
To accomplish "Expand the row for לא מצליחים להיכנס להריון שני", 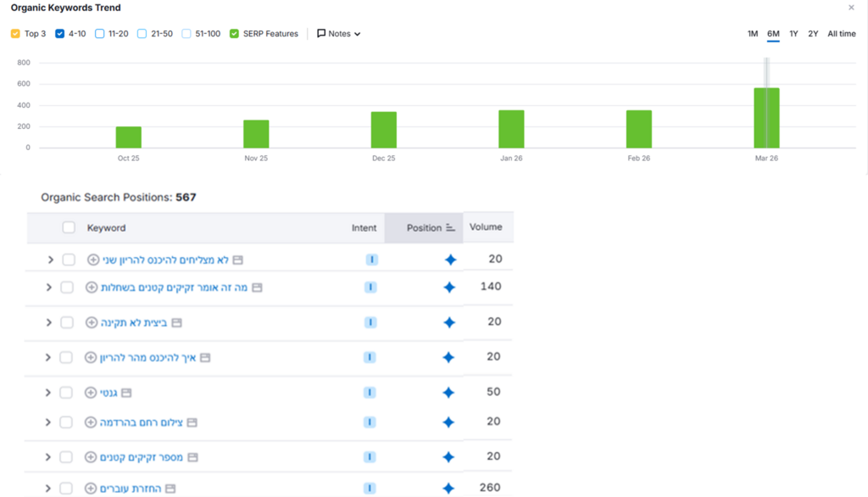I will (x=48, y=260).
